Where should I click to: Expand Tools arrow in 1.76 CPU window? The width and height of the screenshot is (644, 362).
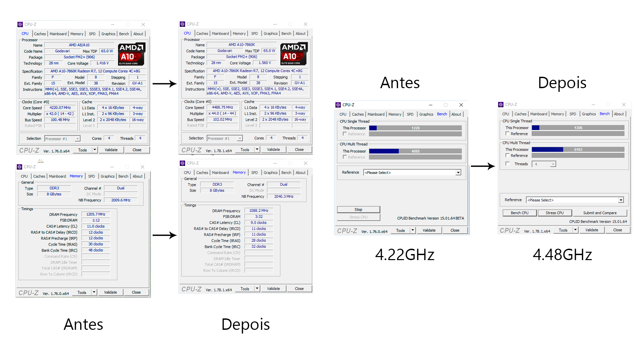coord(95,150)
